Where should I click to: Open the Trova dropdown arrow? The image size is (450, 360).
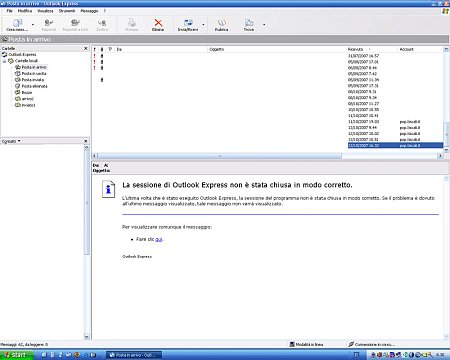click(x=264, y=25)
